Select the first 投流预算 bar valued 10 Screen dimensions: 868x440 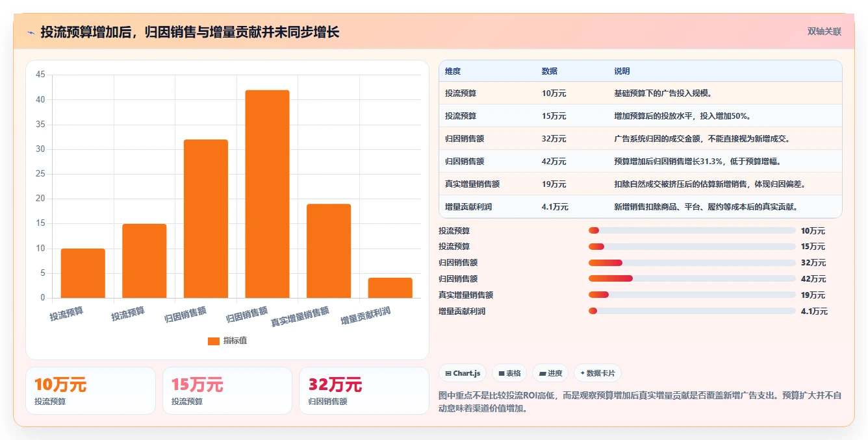pyautogui.click(x=83, y=273)
